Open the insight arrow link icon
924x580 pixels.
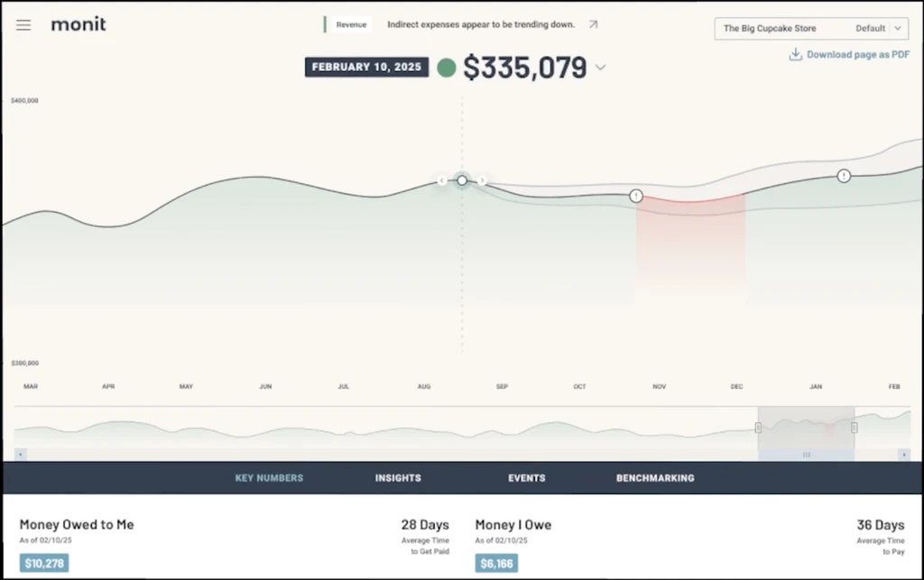point(594,24)
